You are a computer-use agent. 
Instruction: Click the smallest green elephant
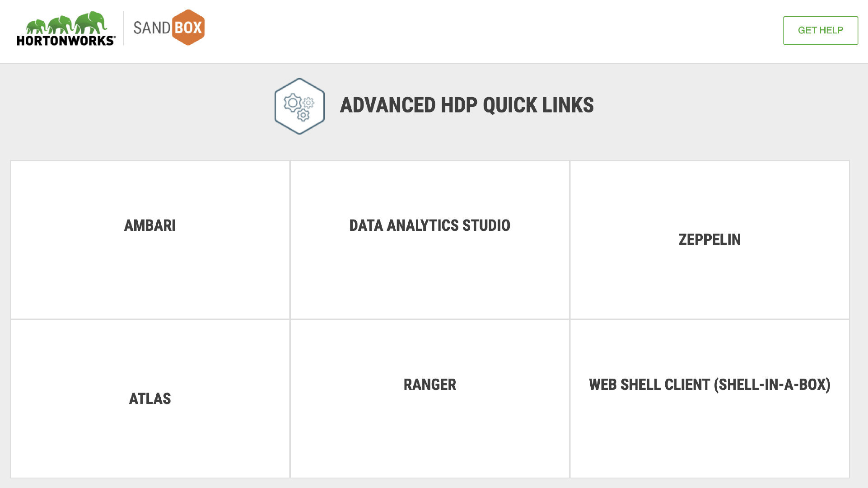(x=36, y=27)
